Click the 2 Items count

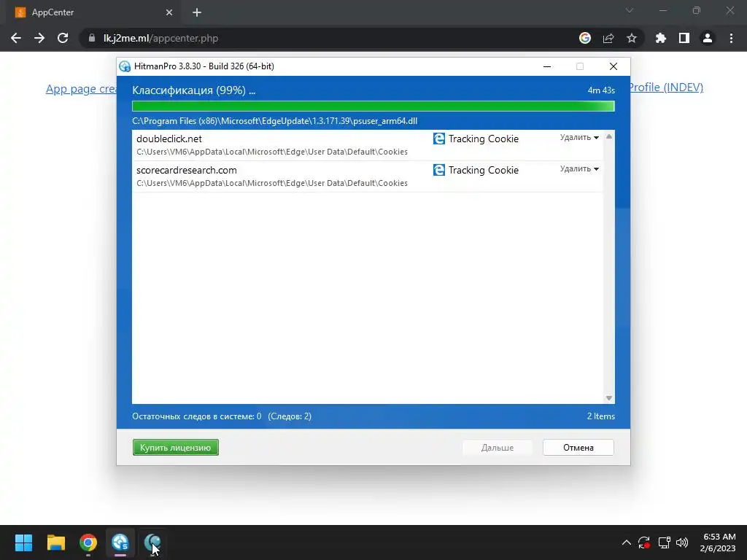601,416
